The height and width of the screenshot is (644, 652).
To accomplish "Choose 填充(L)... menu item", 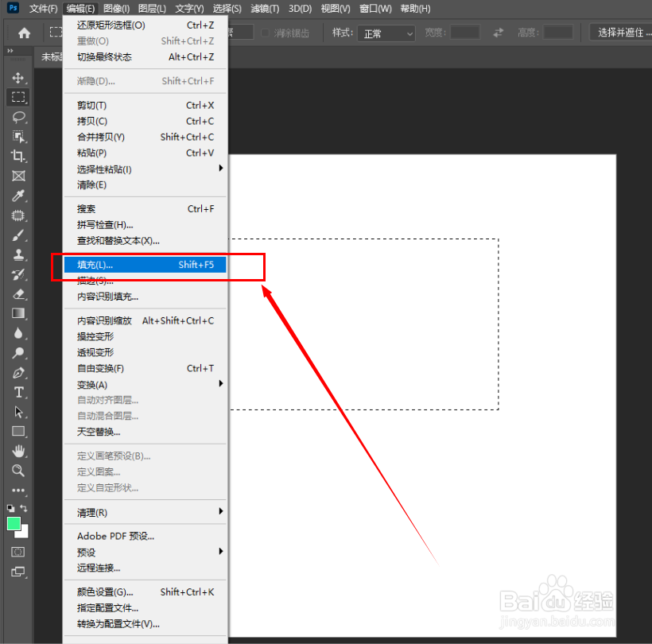I will 146,265.
